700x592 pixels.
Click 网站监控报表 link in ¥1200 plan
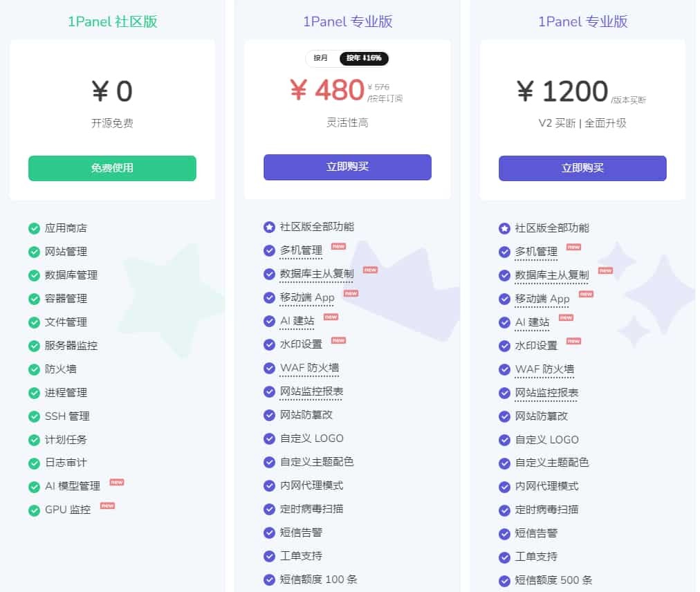point(546,393)
